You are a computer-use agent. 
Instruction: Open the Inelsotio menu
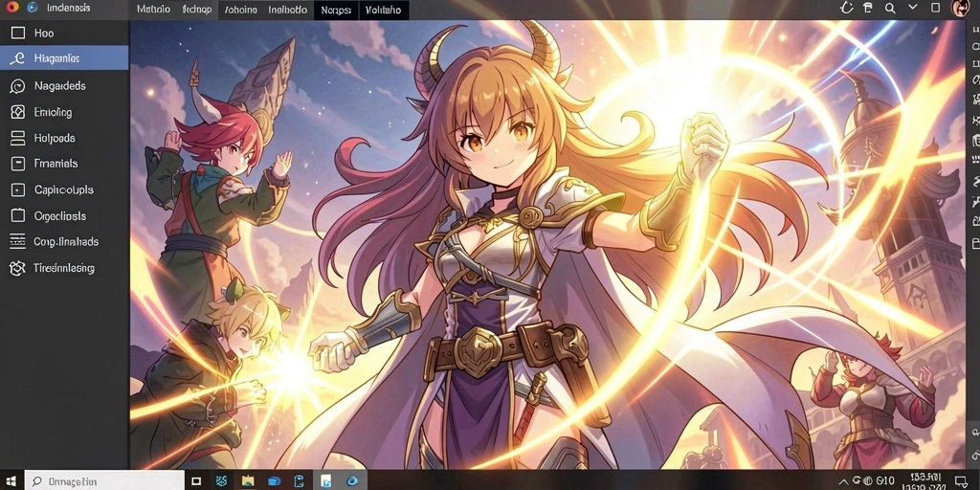[x=287, y=10]
